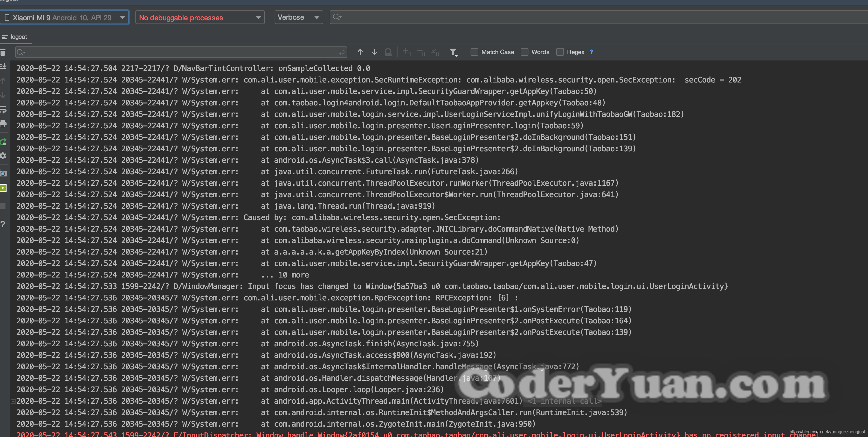The image size is (868, 437).
Task: Open the Xiaomi MI 9 device dropdown
Action: 64,17
